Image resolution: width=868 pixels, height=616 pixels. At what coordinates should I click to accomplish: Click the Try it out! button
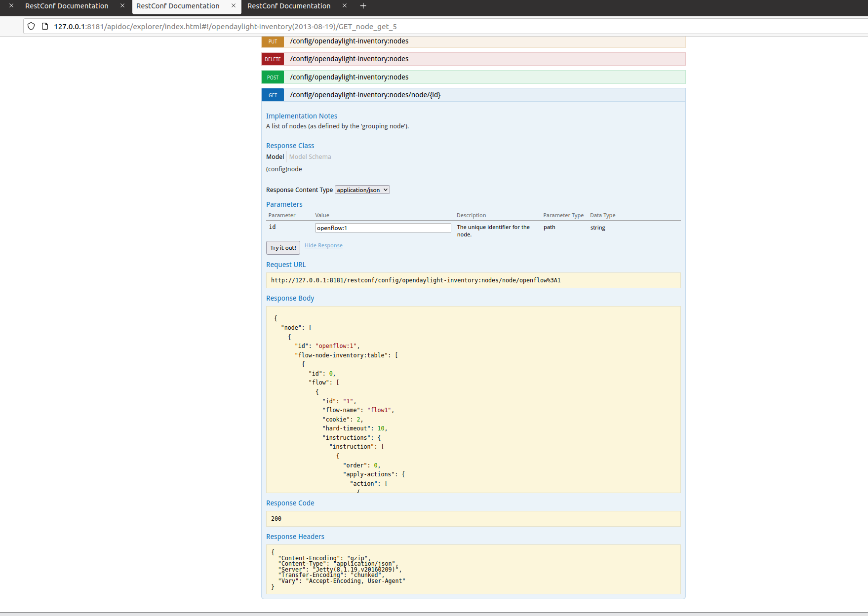[x=283, y=248]
